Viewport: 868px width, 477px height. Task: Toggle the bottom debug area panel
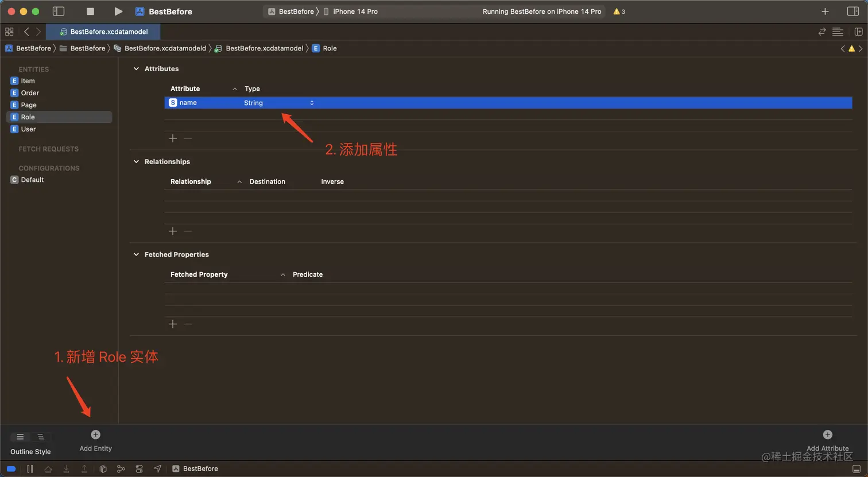pos(857,469)
